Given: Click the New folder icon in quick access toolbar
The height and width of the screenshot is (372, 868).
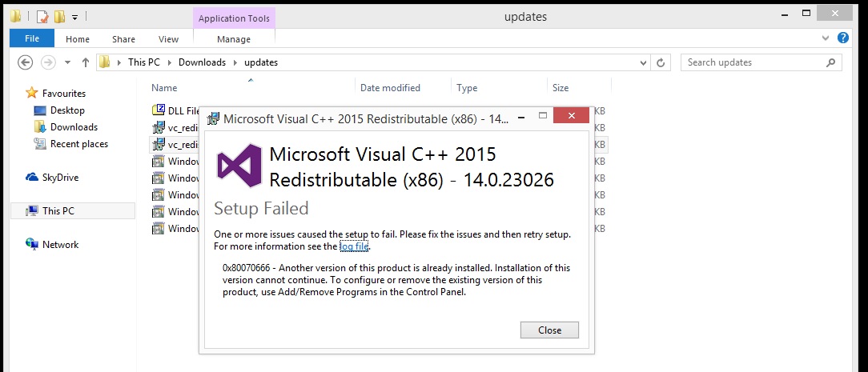Looking at the screenshot, I should click(x=59, y=16).
